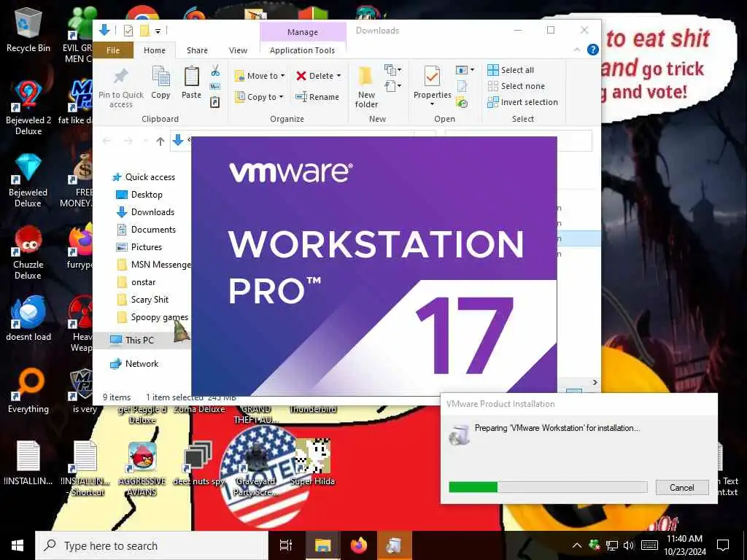Create a New folder from ribbon
Image resolution: width=747 pixels, height=560 pixels.
pos(366,87)
